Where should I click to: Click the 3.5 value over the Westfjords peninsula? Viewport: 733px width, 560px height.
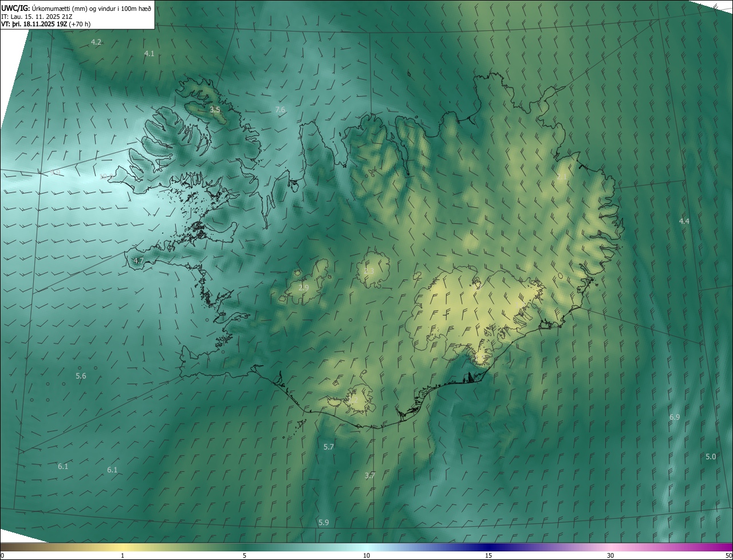coord(215,109)
